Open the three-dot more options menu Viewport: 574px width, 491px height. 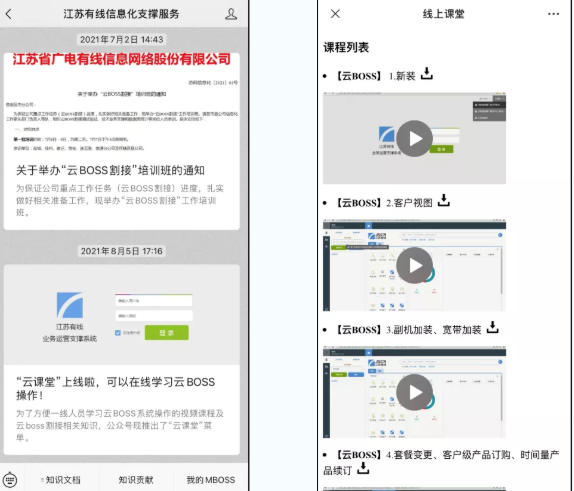point(553,14)
